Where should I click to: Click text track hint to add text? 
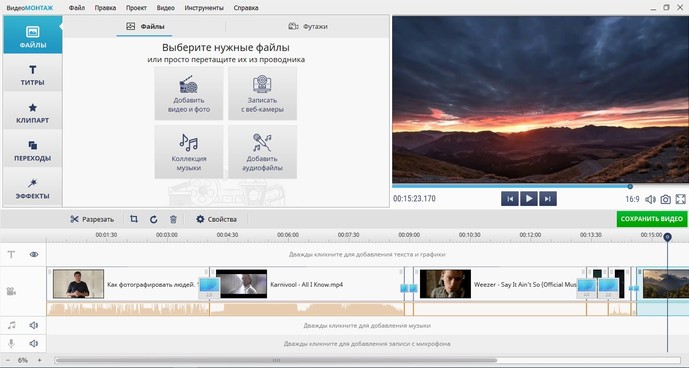[367, 254]
